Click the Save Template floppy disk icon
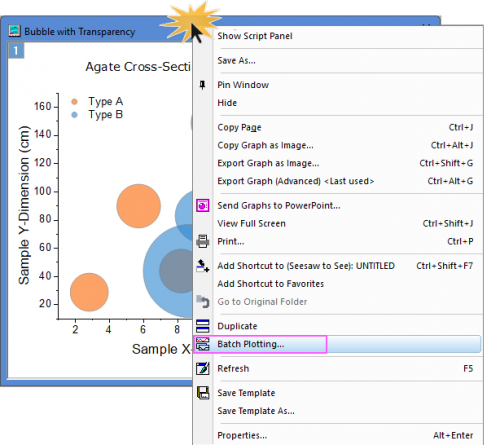500x445 pixels. (x=203, y=393)
